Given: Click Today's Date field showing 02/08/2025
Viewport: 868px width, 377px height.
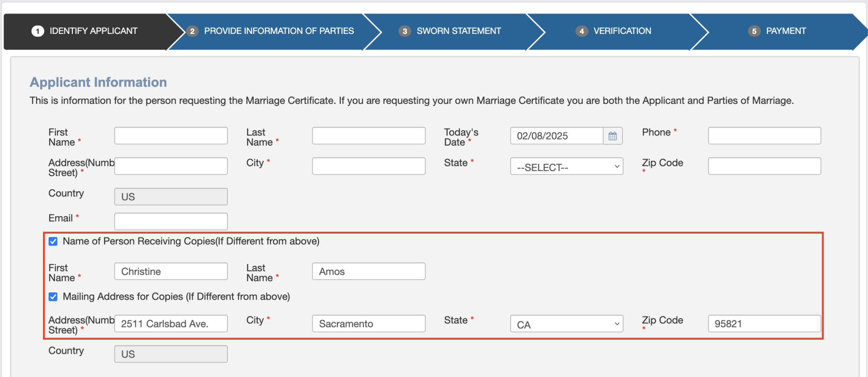Looking at the screenshot, I should click(x=556, y=136).
